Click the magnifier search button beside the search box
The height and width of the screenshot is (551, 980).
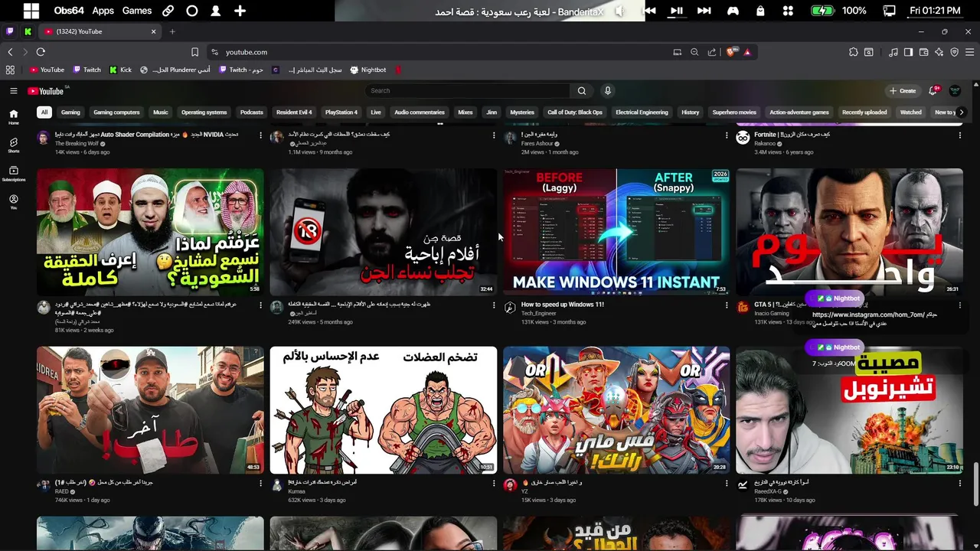(x=582, y=91)
